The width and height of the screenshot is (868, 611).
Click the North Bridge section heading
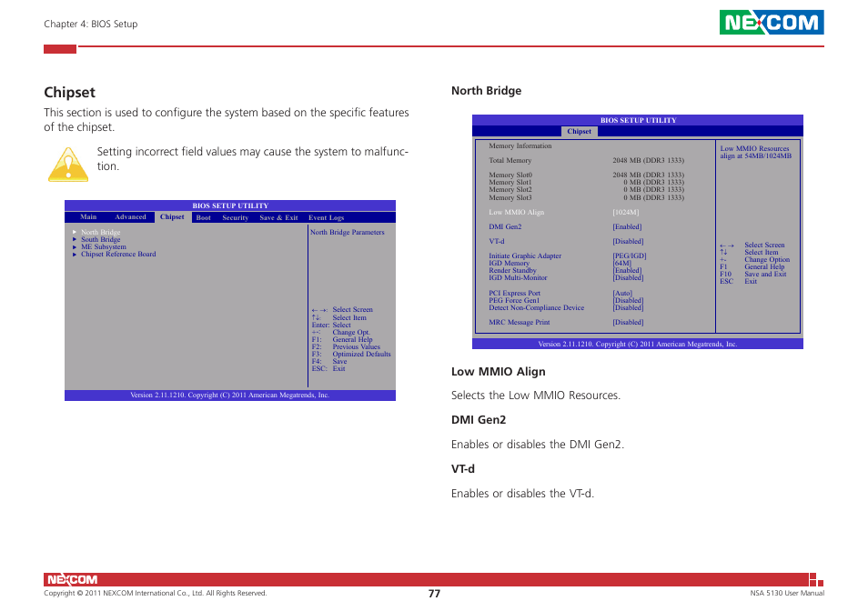pyautogui.click(x=486, y=91)
